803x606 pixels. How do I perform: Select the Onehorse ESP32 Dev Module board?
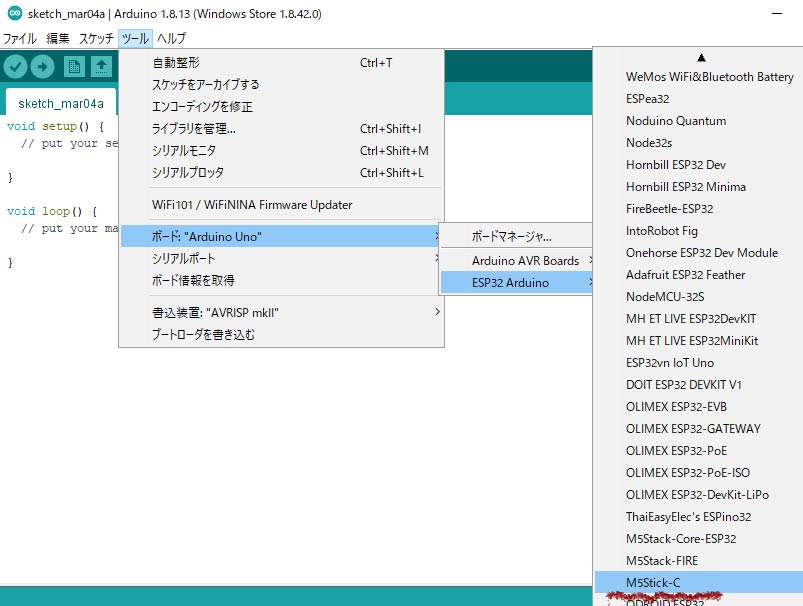(699, 253)
